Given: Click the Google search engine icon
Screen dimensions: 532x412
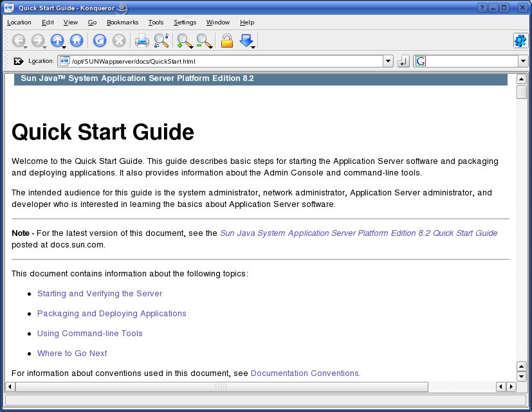Looking at the screenshot, I should click(421, 61).
